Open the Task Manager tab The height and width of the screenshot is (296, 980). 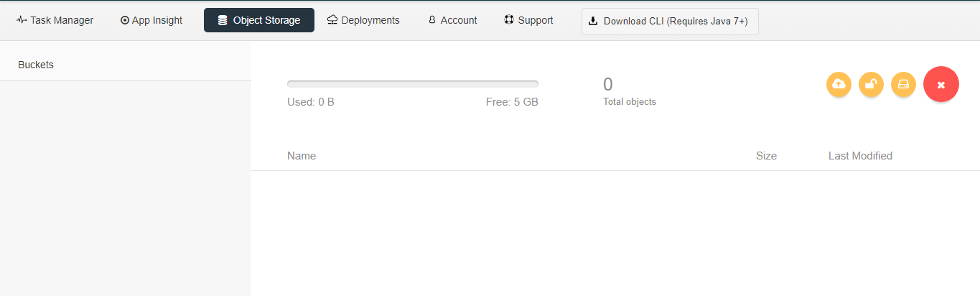point(55,20)
